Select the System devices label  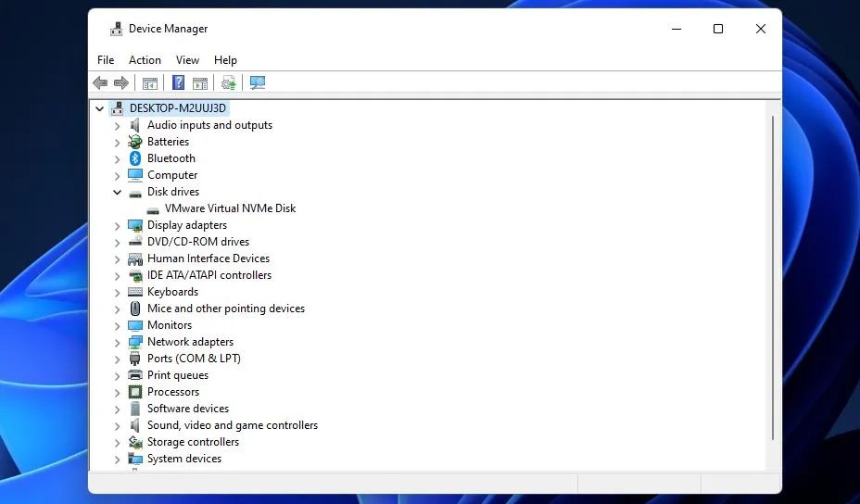point(184,459)
